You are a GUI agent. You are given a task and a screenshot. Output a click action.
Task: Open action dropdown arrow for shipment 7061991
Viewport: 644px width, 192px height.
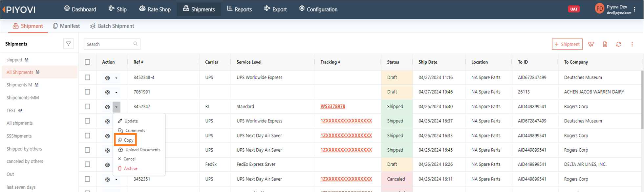(x=116, y=93)
